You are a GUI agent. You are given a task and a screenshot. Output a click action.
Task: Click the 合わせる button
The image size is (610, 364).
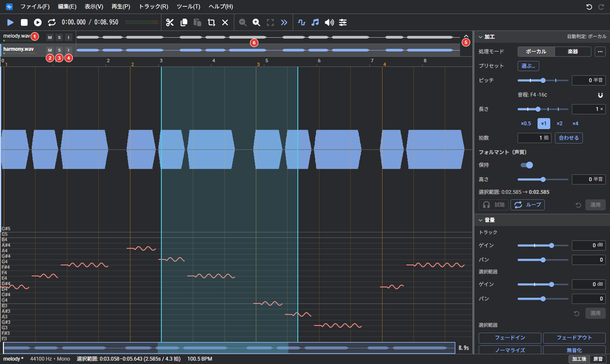[x=568, y=138]
